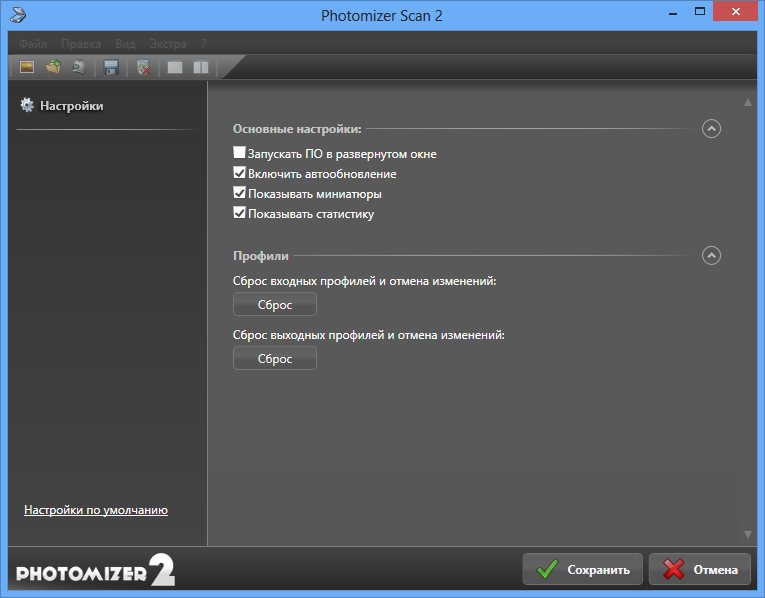
Task: Toggle Включить автообновление checkbox
Action: pos(239,172)
